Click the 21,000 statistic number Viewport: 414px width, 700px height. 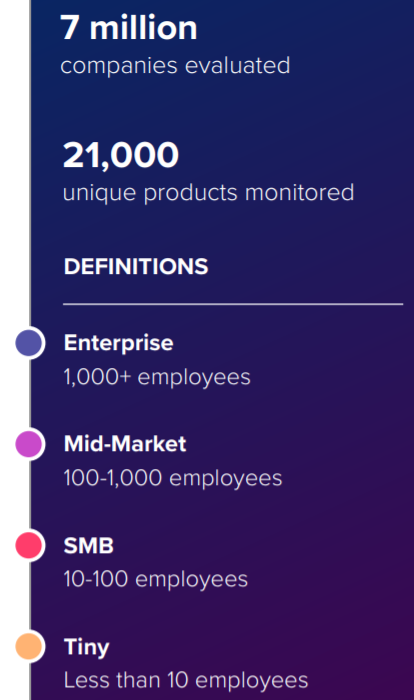coord(121,155)
